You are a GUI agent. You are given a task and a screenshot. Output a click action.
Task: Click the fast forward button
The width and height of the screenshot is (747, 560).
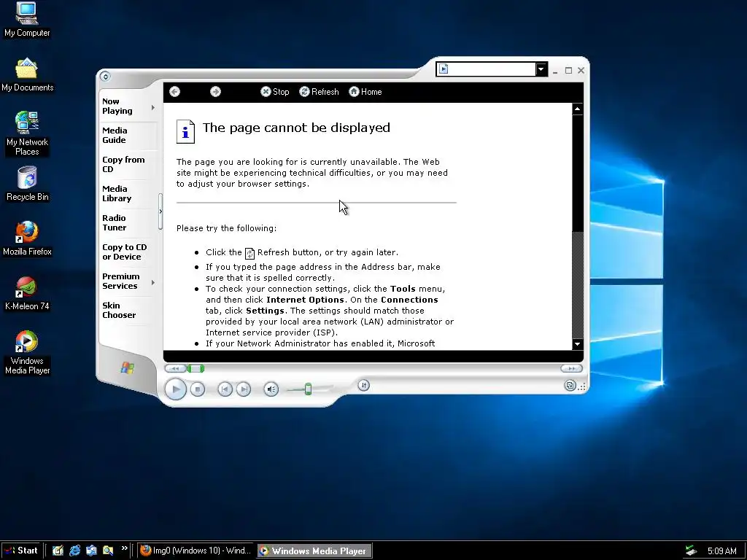click(571, 368)
